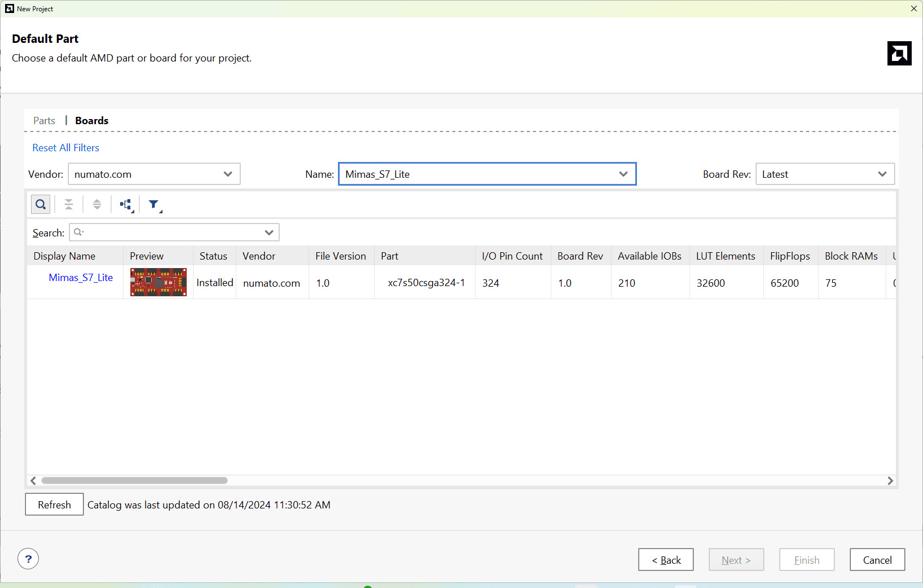Cancel the New Project wizard

click(877, 560)
